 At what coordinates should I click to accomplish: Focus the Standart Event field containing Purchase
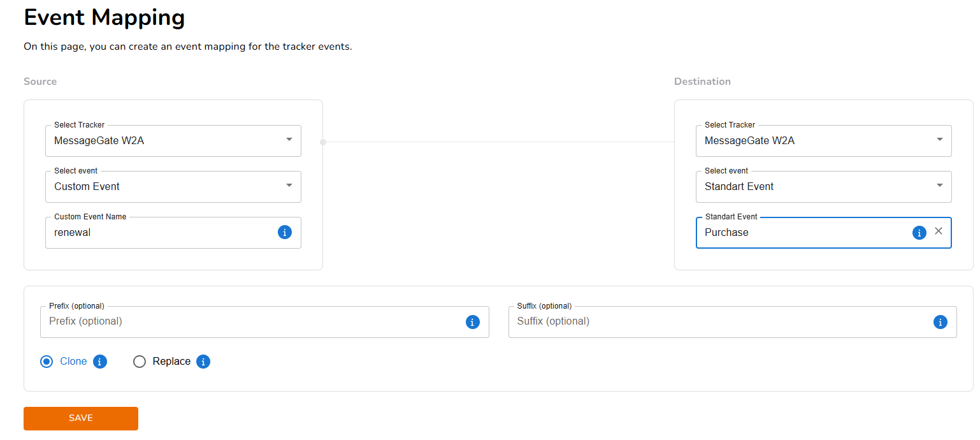[803, 233]
